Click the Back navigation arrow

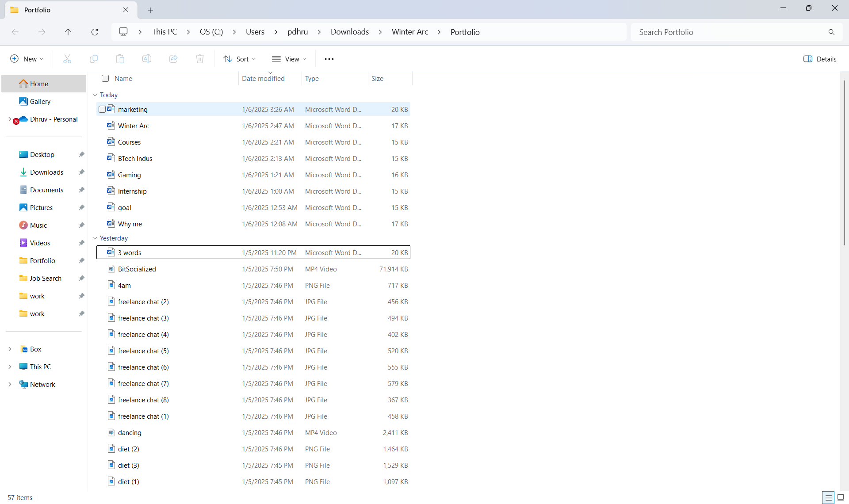click(15, 32)
